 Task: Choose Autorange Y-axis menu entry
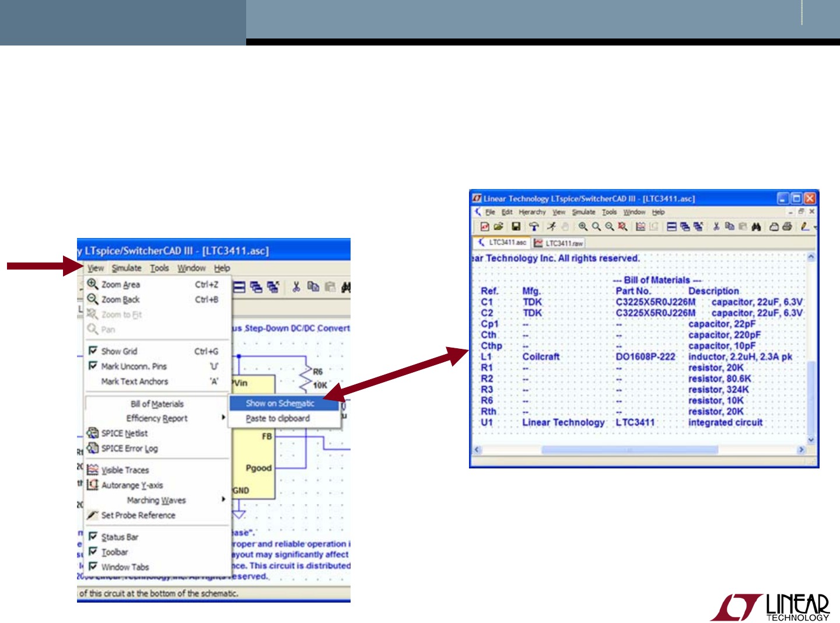157,485
